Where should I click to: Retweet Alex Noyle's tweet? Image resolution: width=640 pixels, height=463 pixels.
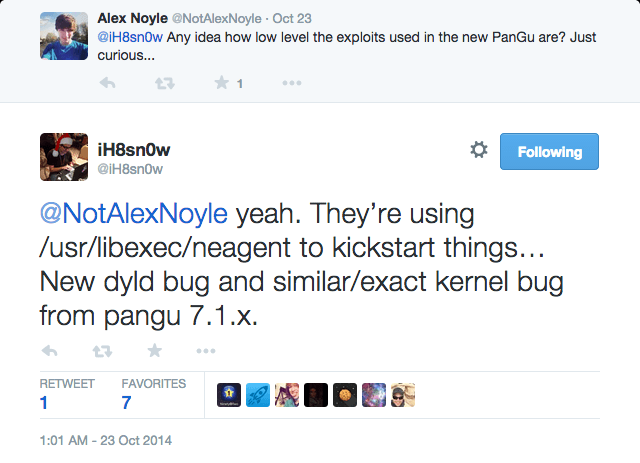pos(164,84)
